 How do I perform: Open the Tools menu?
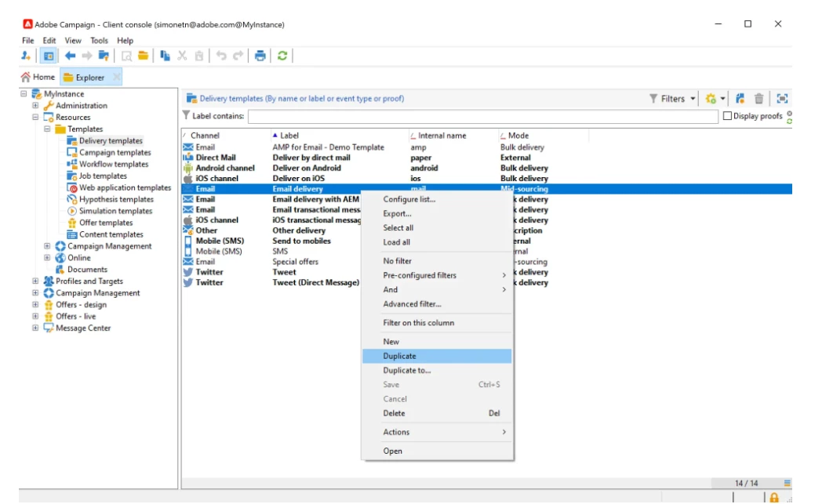tap(99, 40)
